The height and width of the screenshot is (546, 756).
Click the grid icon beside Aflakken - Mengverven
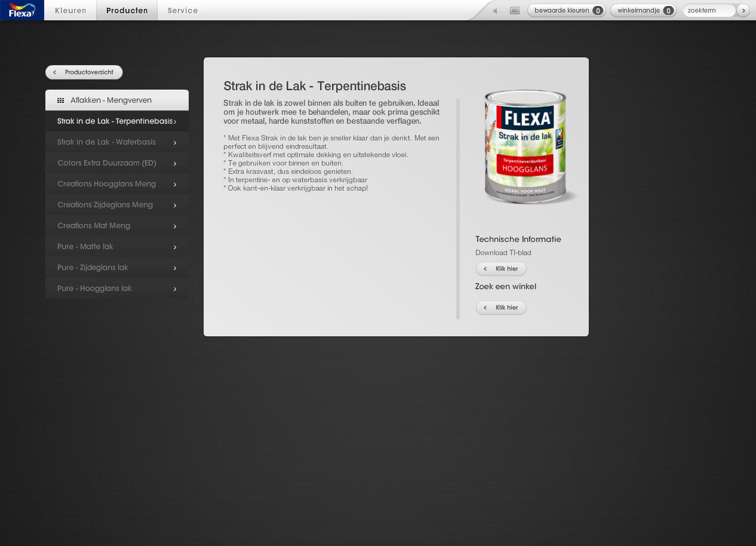[x=60, y=100]
